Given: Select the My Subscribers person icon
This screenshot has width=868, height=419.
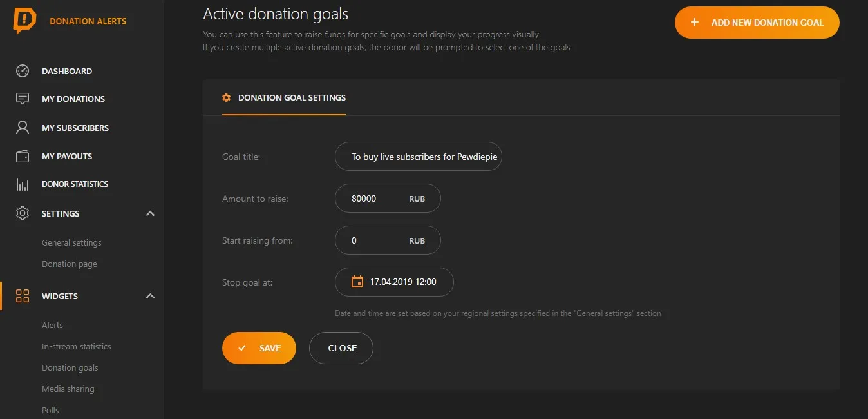Looking at the screenshot, I should pyautogui.click(x=23, y=128).
